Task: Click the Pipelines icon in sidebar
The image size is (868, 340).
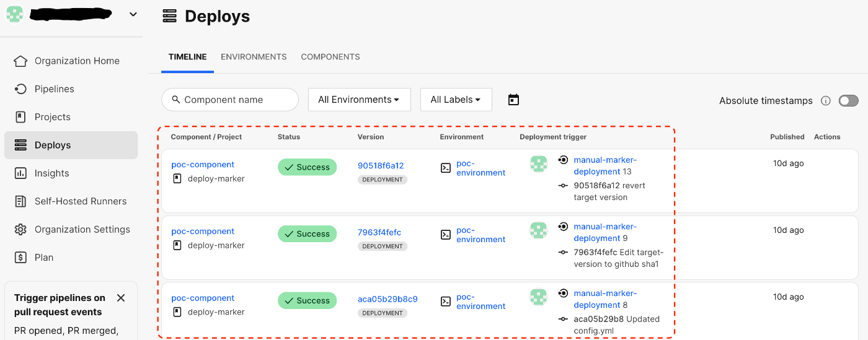Action: [x=20, y=89]
